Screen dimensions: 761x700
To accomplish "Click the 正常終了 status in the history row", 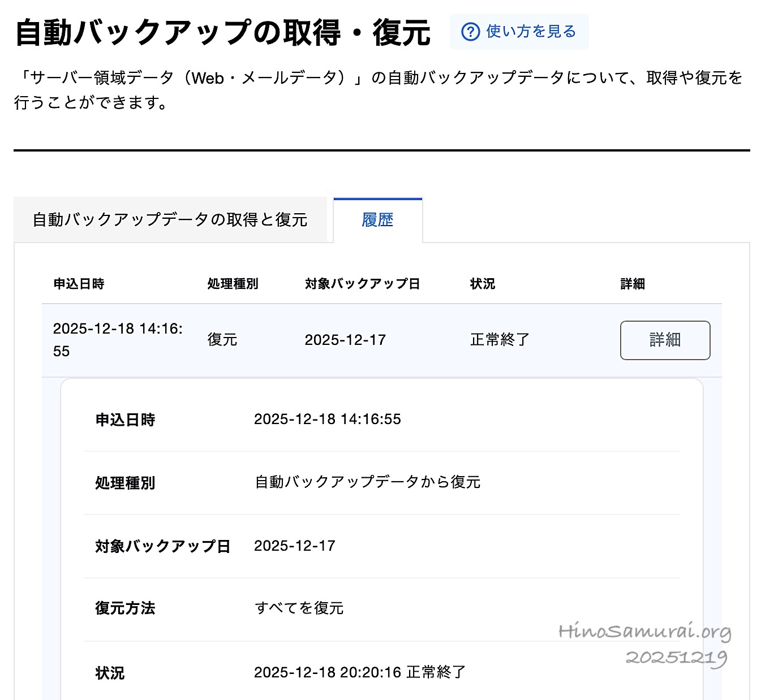I will coord(500,340).
